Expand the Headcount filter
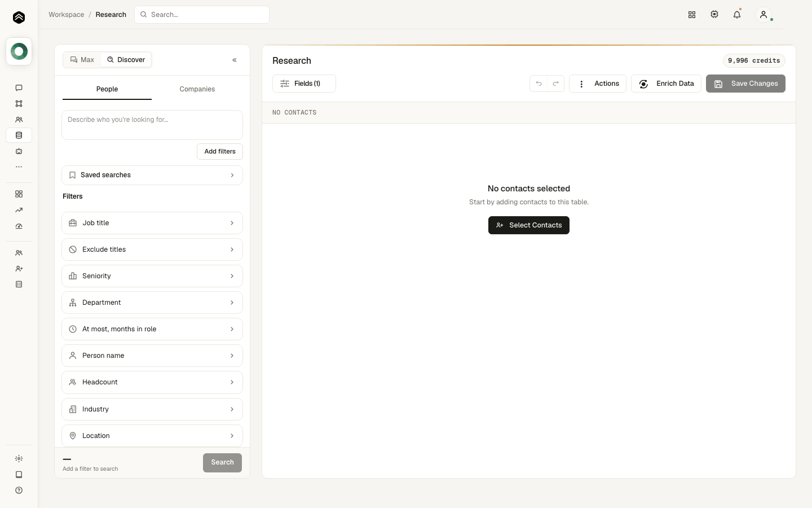This screenshot has width=812, height=508. click(152, 382)
